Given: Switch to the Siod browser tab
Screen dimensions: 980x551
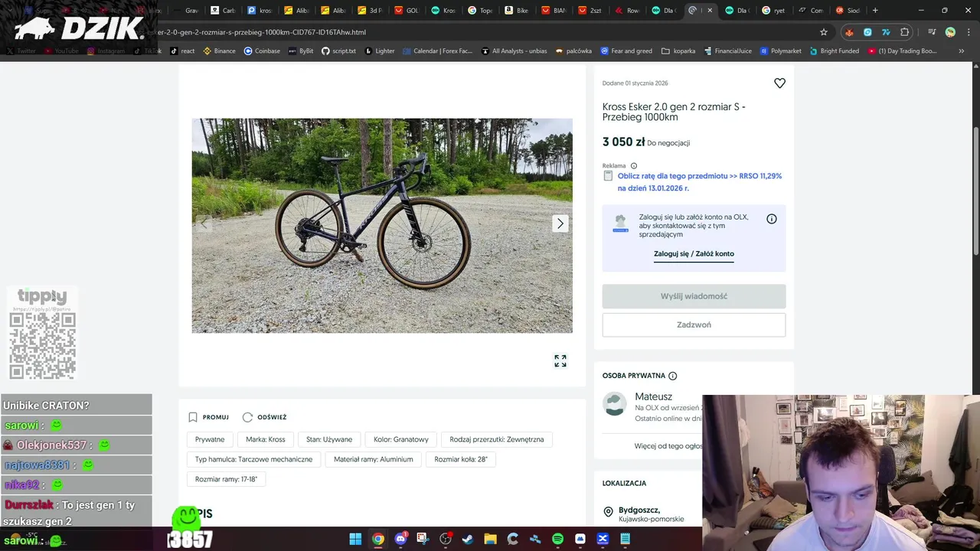Looking at the screenshot, I should pyautogui.click(x=848, y=10).
